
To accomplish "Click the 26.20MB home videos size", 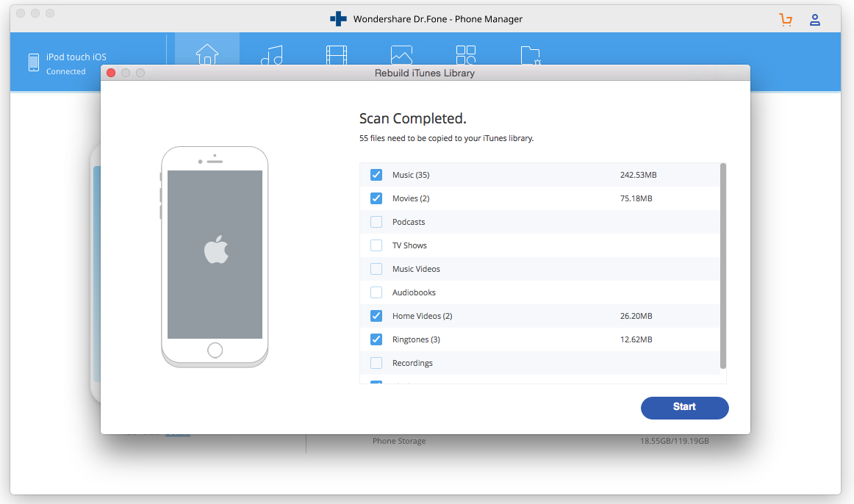I will tap(636, 316).
